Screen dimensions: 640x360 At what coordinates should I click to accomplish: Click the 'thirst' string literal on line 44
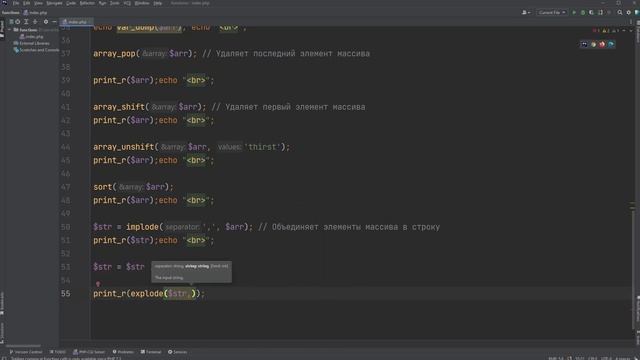pos(262,147)
